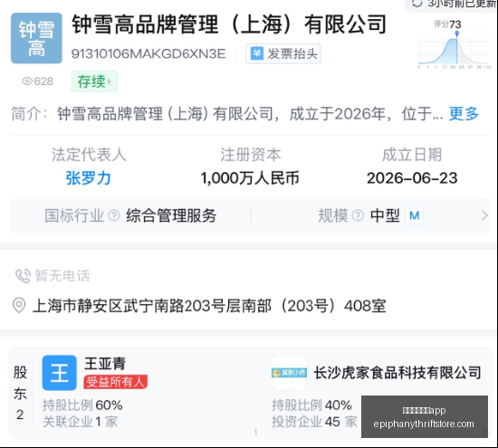Open the address 上海市静安区武宁南路203号

(209, 306)
